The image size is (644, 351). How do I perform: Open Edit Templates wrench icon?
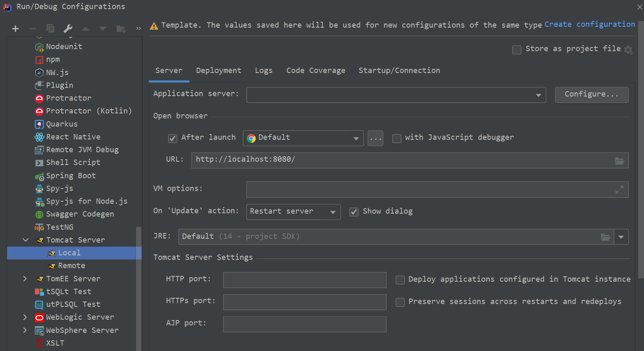[68, 28]
